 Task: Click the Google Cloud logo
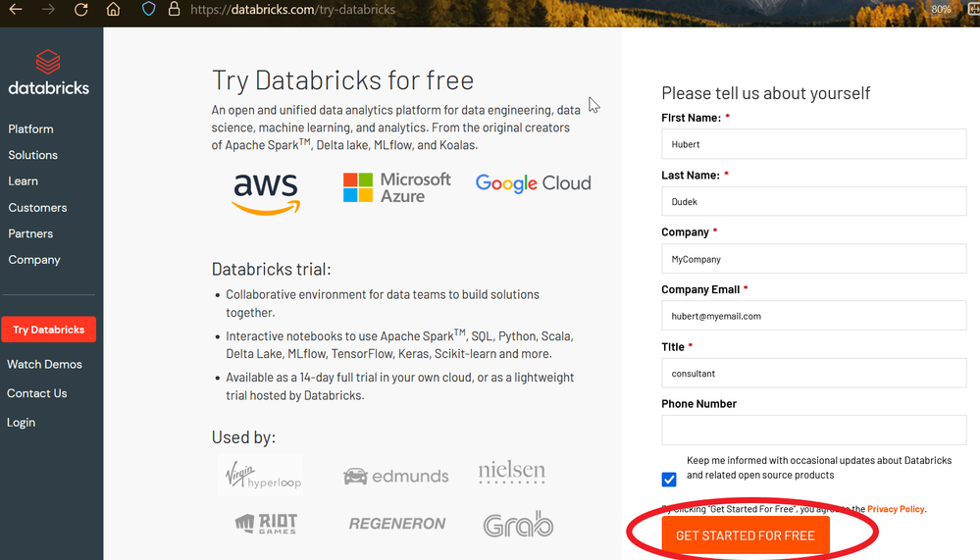pyautogui.click(x=533, y=183)
